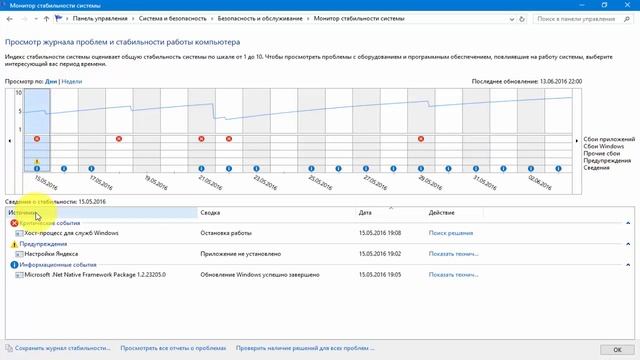
Task: Click the blue info icon on 17.05.2016
Action: point(91,169)
